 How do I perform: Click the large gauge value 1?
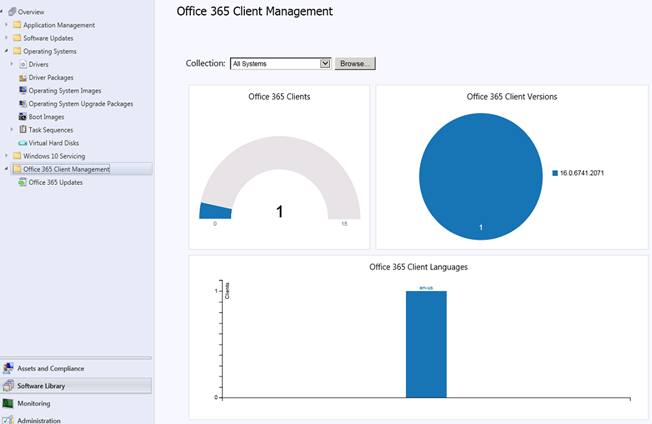coord(279,212)
